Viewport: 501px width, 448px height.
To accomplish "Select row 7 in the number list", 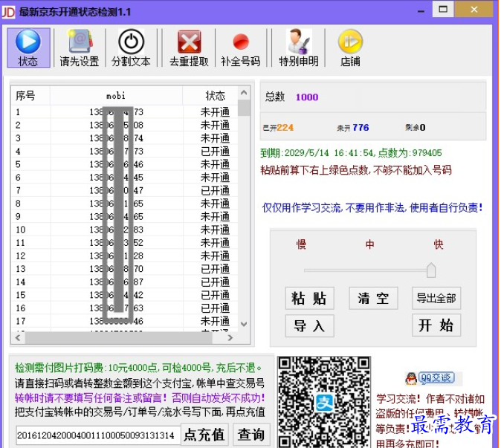I will (x=125, y=191).
